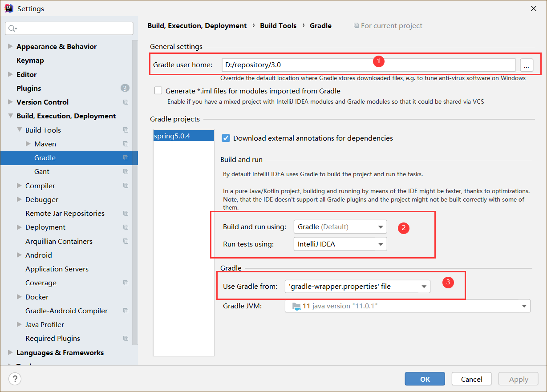The image size is (547, 392).
Task: Select Keymap in settings tree
Action: coord(30,60)
